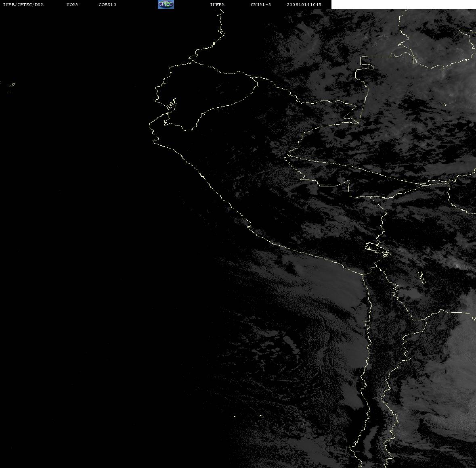Select the CANAL-5 label

click(261, 4)
